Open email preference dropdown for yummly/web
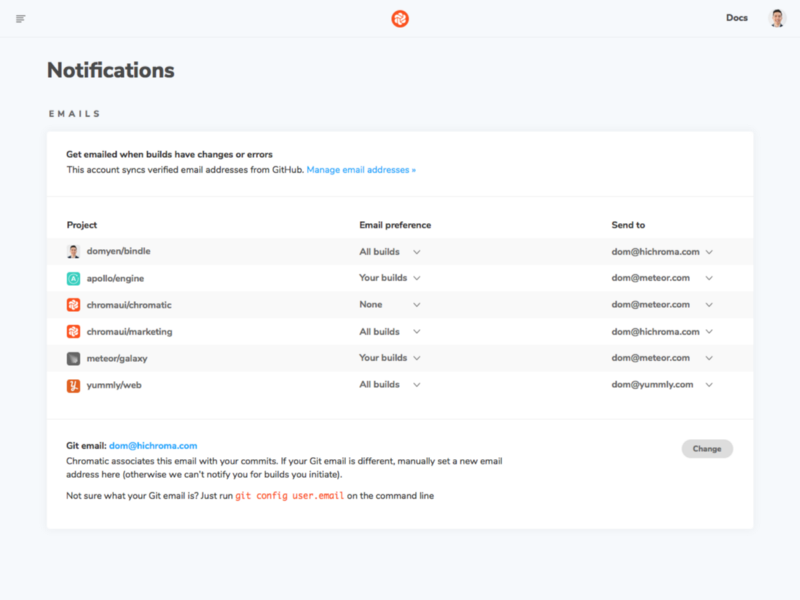 click(x=390, y=385)
